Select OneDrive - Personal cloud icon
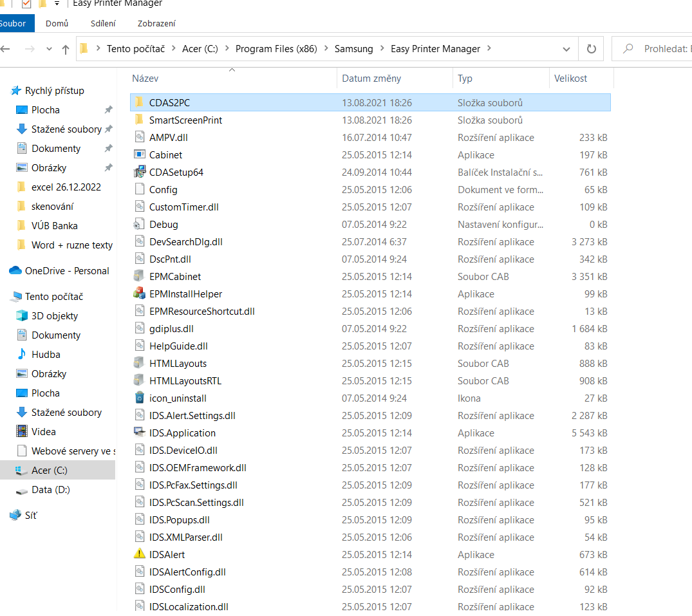The image size is (692, 616). [x=15, y=270]
